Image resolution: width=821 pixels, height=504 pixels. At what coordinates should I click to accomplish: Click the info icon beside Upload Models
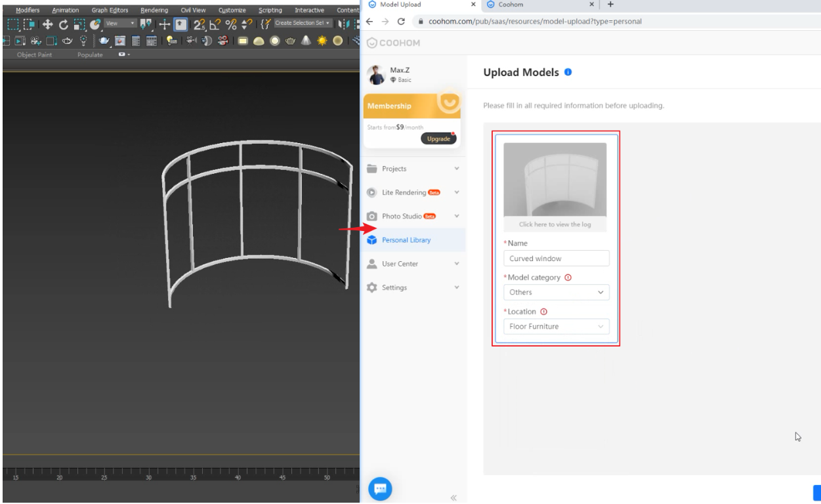[568, 72]
